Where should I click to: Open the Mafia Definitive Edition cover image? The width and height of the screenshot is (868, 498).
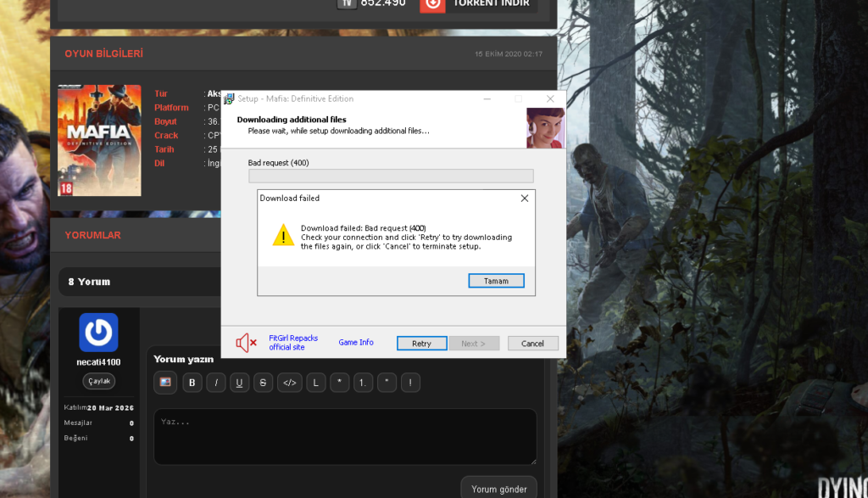pyautogui.click(x=99, y=140)
